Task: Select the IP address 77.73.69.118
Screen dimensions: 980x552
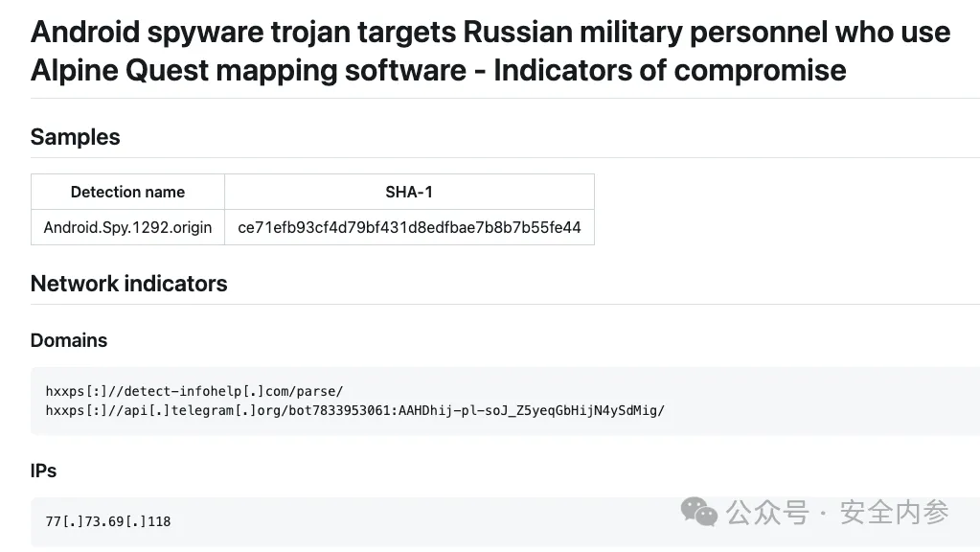Action: [x=108, y=521]
